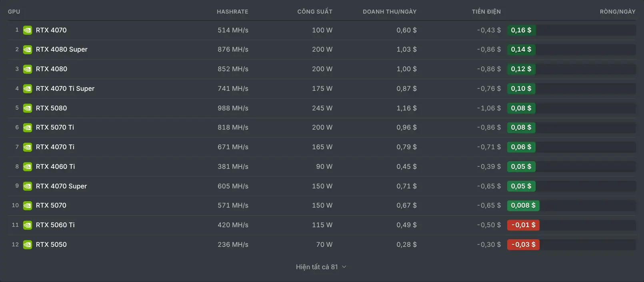Viewport: 644px width, 282px height.
Task: Select the RTX 4080 Super name
Action: click(62, 50)
